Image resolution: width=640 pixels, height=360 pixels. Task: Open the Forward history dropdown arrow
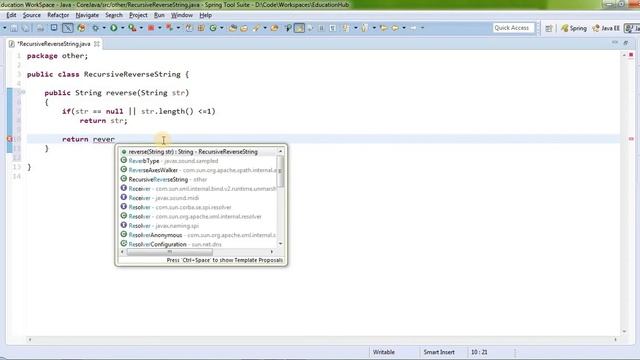(x=422, y=28)
